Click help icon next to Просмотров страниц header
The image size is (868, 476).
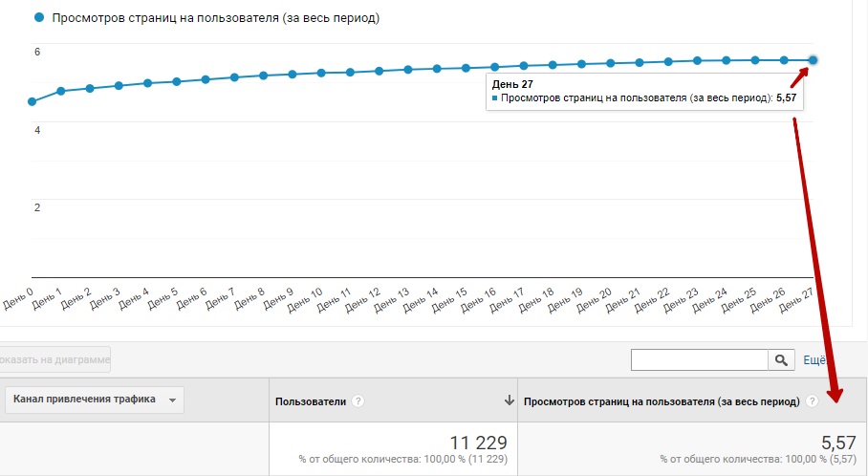(812, 401)
